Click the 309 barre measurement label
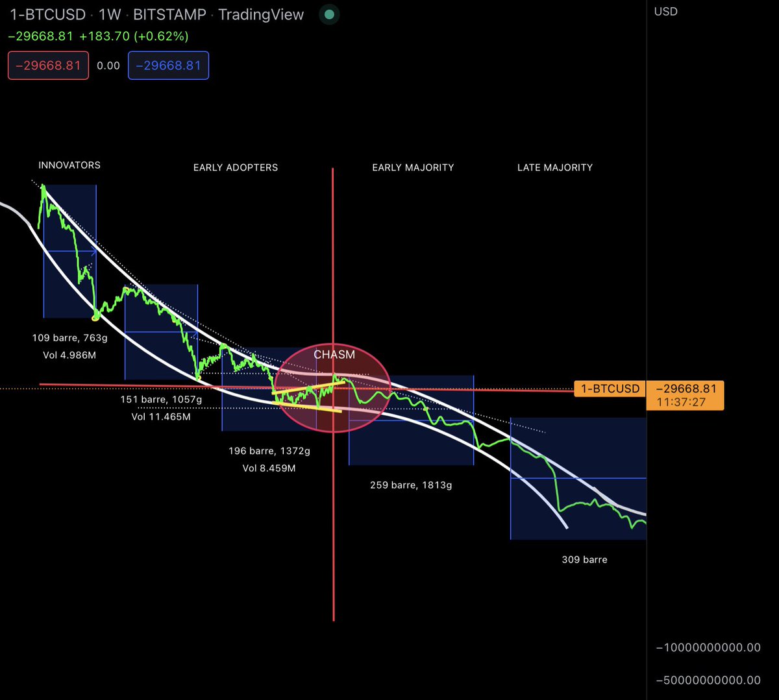 (584, 559)
